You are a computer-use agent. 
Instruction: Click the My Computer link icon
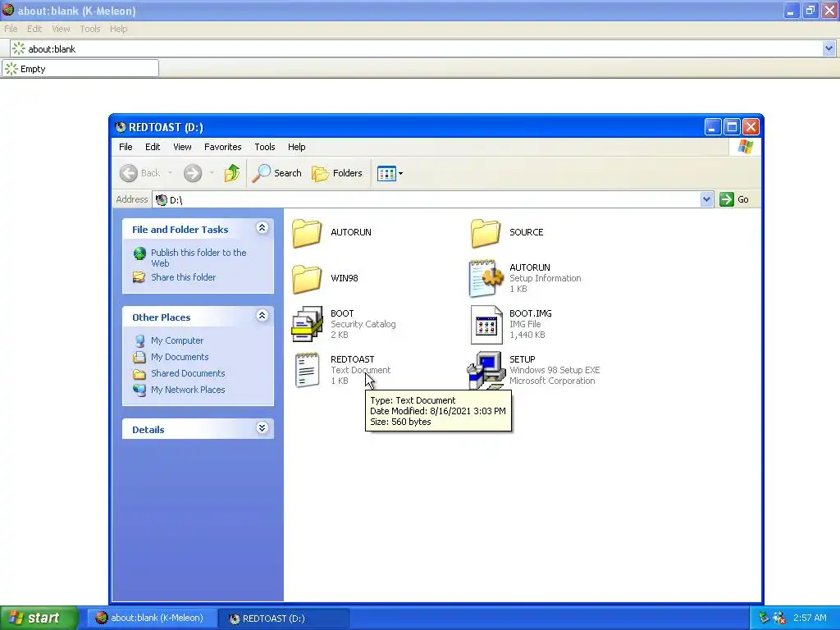click(x=139, y=340)
